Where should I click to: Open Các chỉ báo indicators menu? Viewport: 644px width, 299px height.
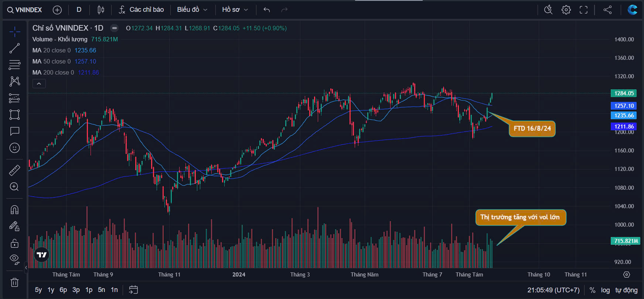click(141, 10)
